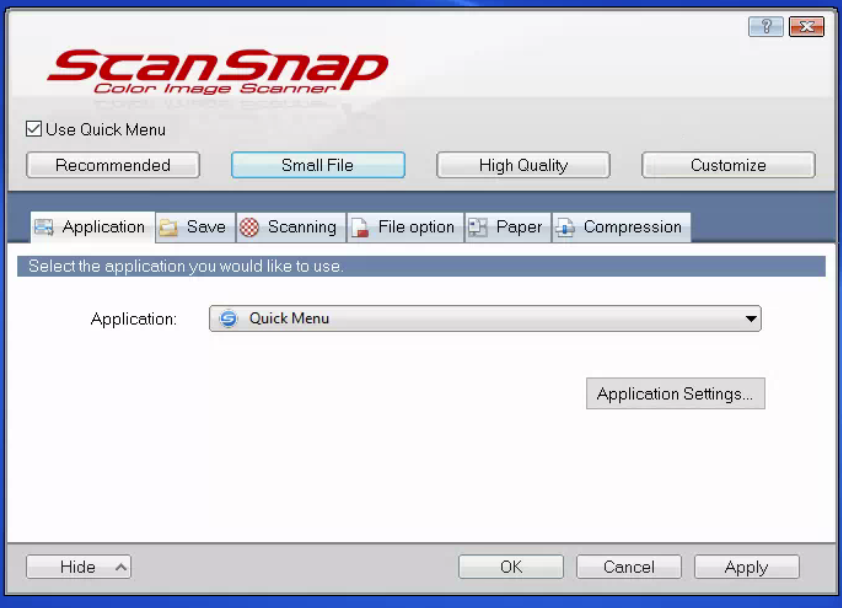Open the Compression tab
This screenshot has height=608, width=842.
[621, 227]
